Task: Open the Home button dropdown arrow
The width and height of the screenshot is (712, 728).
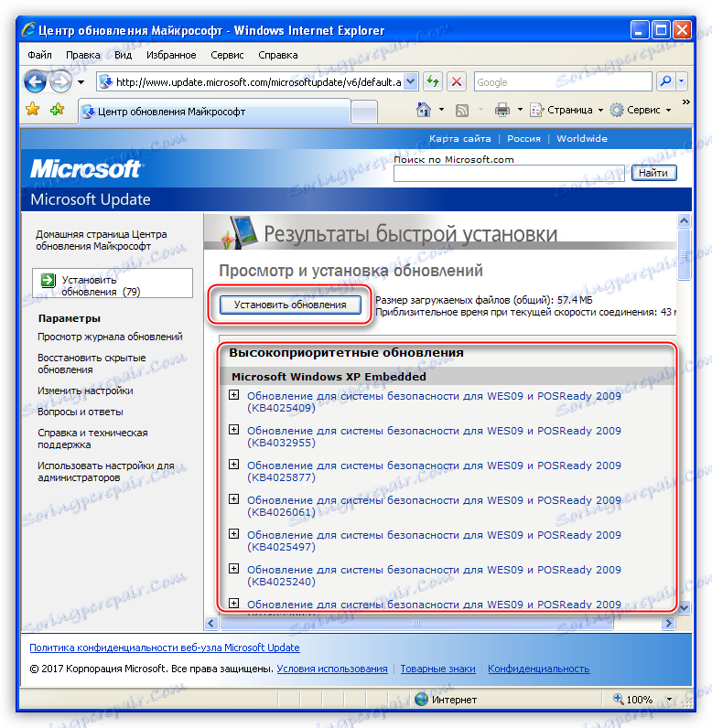Action: (441, 110)
